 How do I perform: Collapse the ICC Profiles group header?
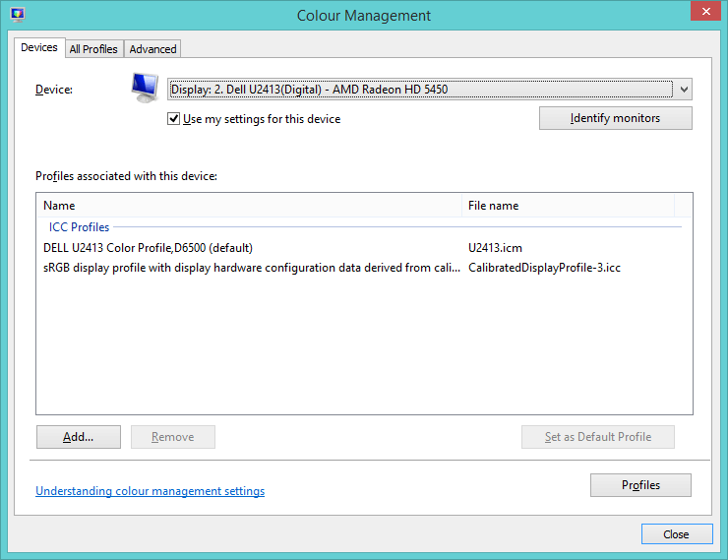coord(79,227)
